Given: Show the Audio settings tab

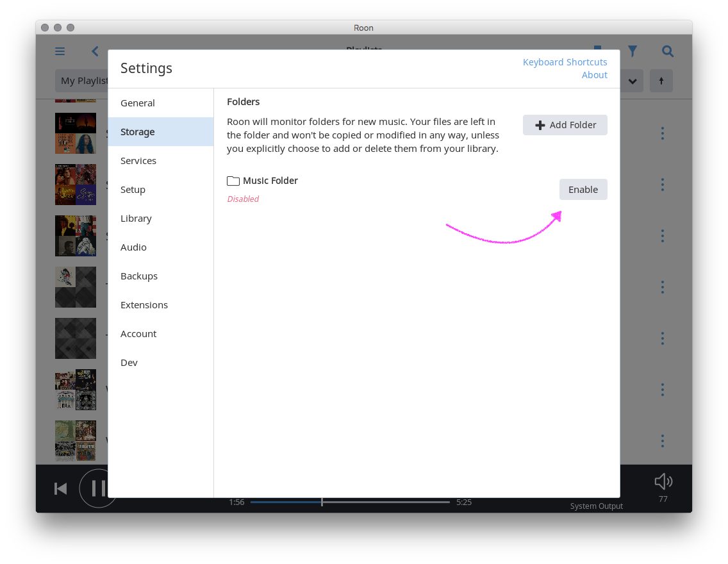Looking at the screenshot, I should coord(161,247).
